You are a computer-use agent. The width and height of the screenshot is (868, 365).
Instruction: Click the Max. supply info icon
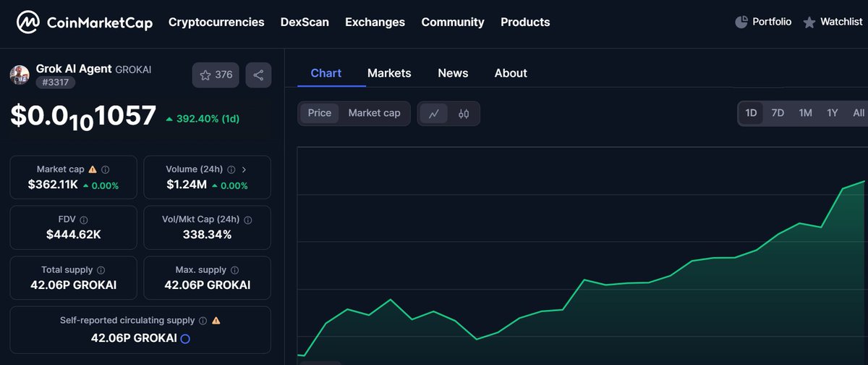(x=234, y=269)
